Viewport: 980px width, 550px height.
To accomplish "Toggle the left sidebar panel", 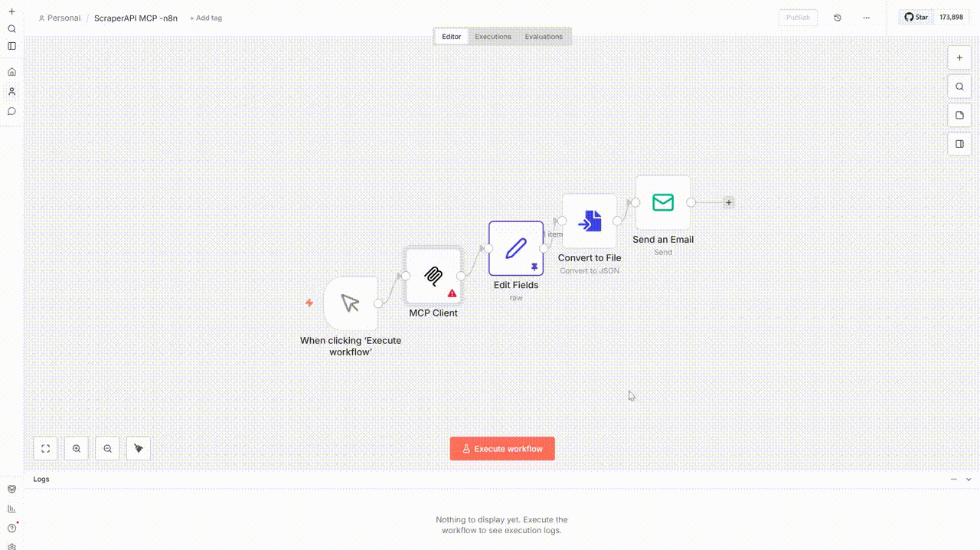I will [11, 46].
